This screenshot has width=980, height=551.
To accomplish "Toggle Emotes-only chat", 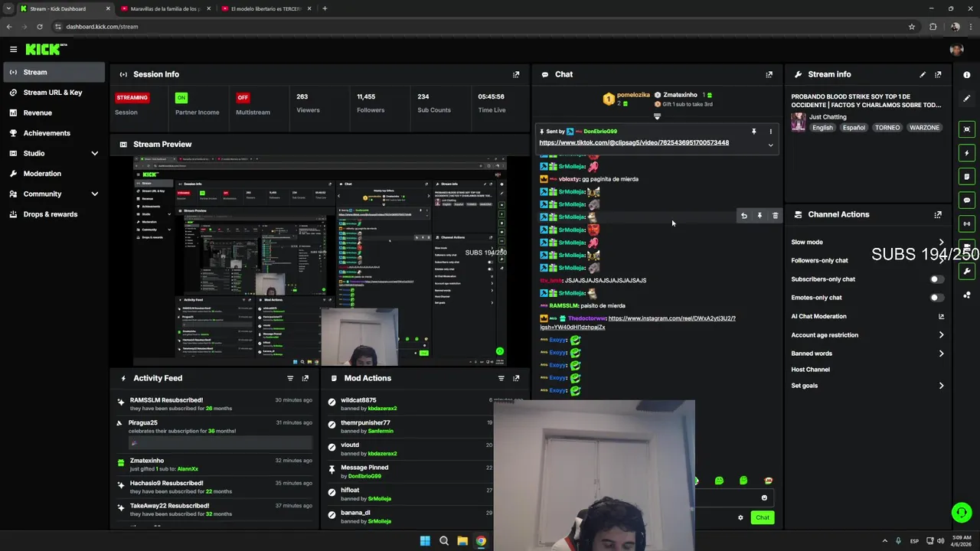I will [937, 298].
